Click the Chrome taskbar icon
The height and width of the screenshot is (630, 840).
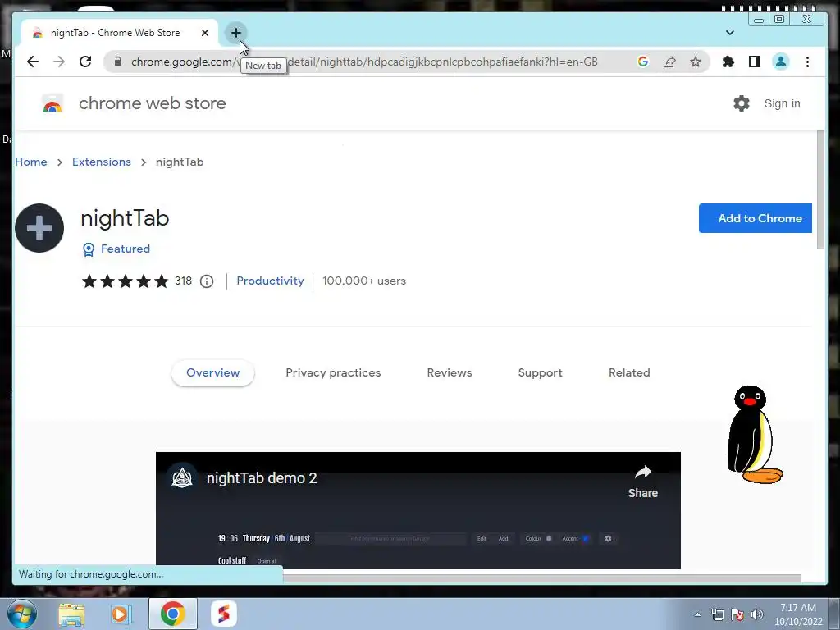172,614
